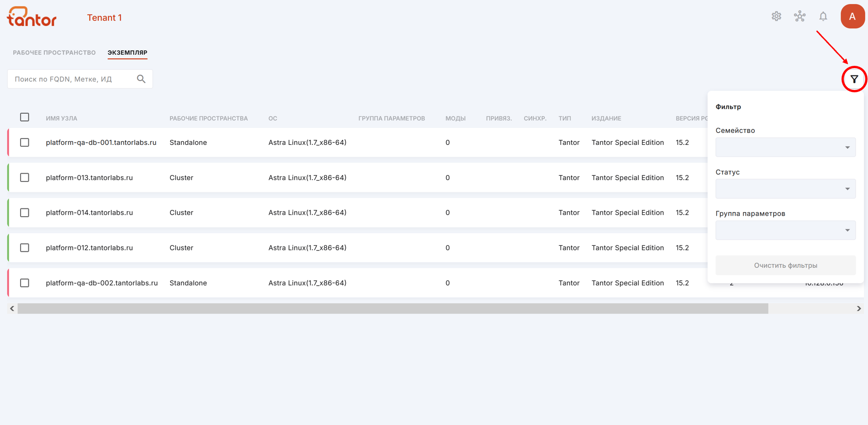This screenshot has height=425, width=868.
Task: Click the Tantor logo
Action: 32,16
